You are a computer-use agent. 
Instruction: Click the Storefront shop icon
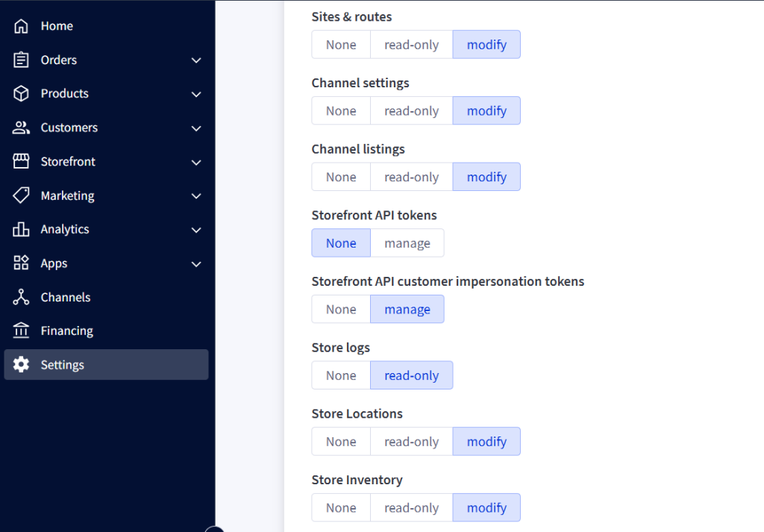[21, 161]
